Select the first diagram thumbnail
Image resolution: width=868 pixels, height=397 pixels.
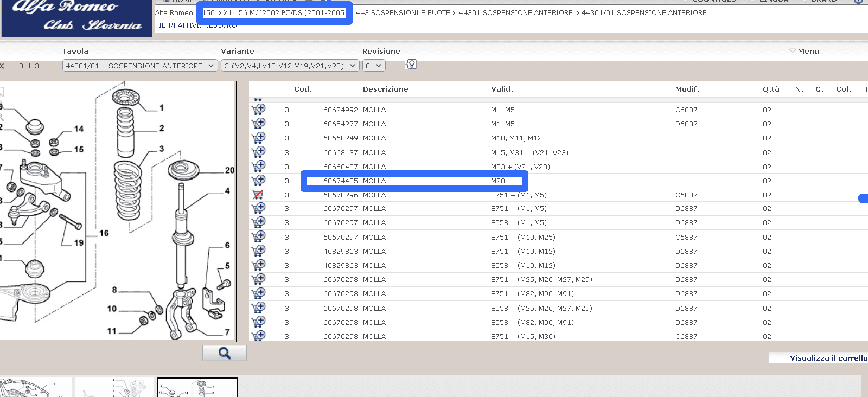pyautogui.click(x=35, y=387)
